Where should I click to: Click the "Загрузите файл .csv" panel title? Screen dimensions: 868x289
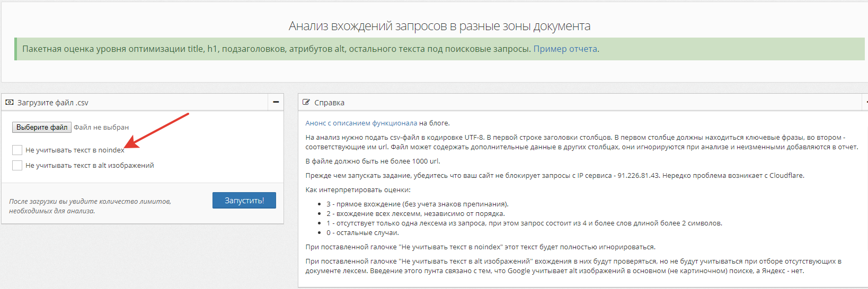click(52, 103)
